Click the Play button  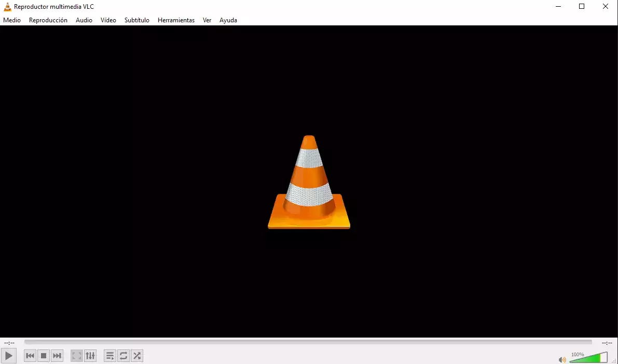point(8,356)
